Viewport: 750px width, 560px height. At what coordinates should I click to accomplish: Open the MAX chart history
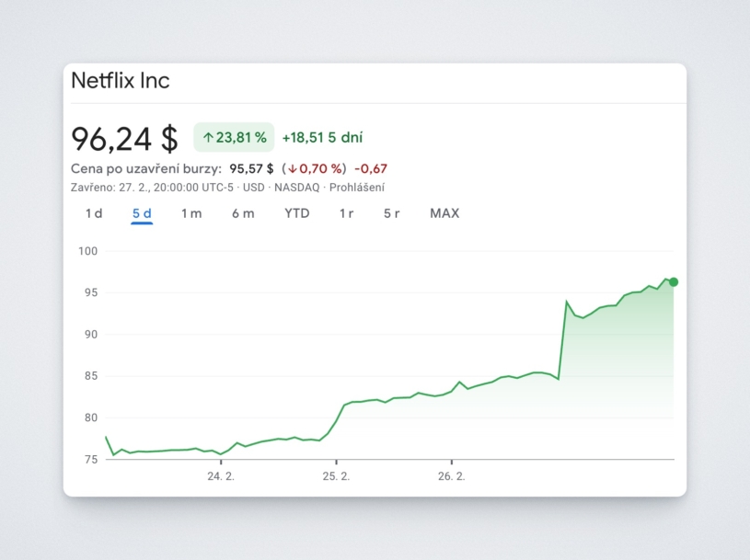(444, 213)
